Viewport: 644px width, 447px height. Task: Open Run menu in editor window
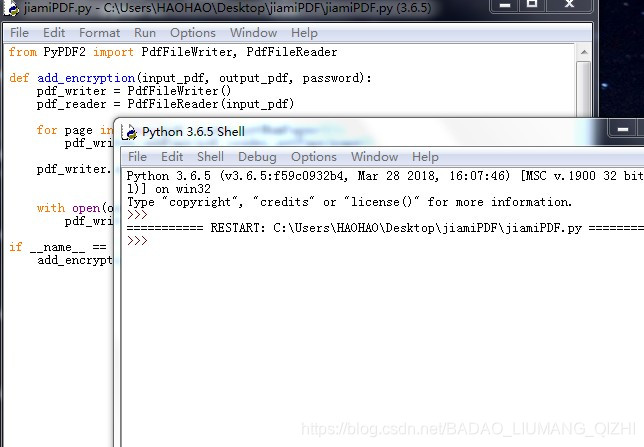[x=145, y=32]
